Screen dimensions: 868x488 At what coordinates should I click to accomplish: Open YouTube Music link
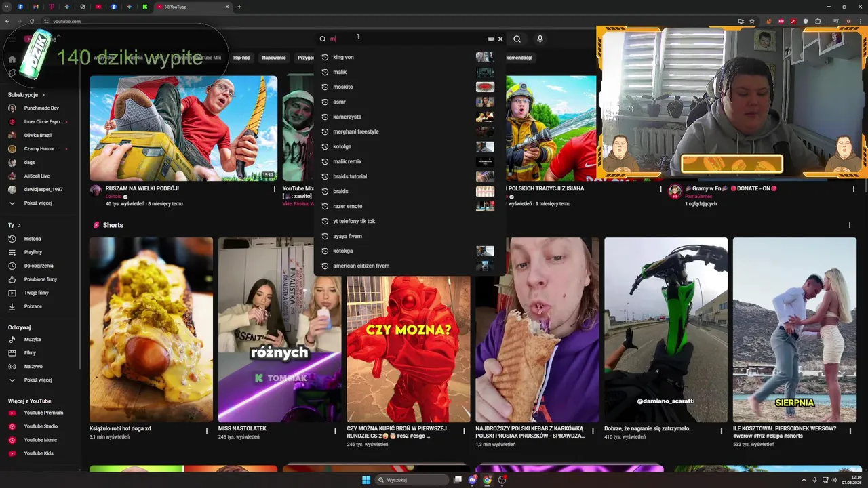[x=41, y=440]
